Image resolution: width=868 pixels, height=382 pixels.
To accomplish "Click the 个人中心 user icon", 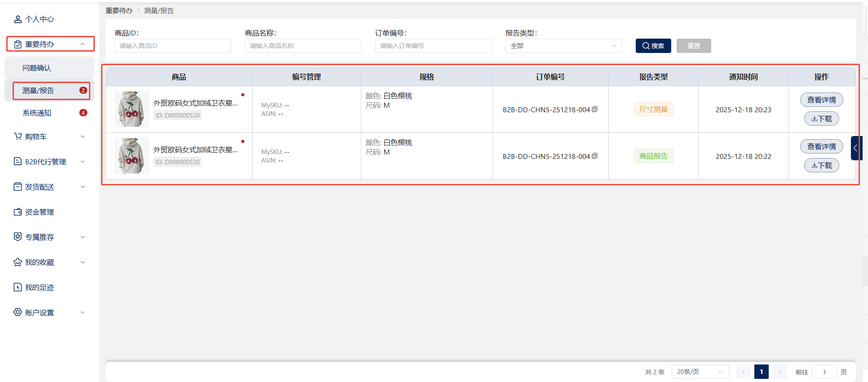I will tap(18, 19).
